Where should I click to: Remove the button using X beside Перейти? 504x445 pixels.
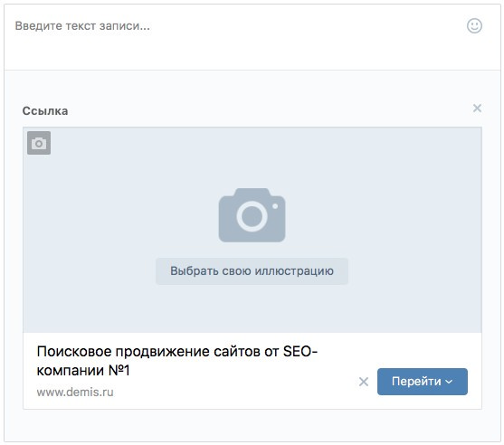(364, 382)
